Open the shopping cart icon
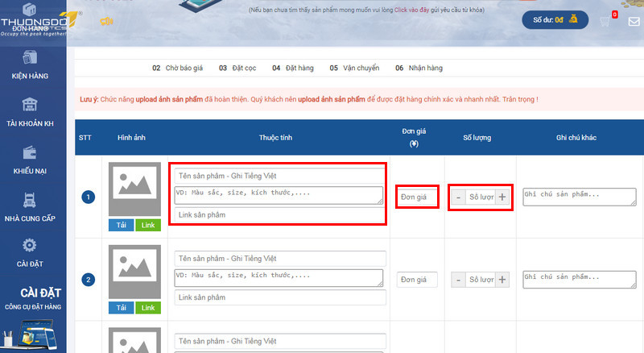 click(605, 22)
